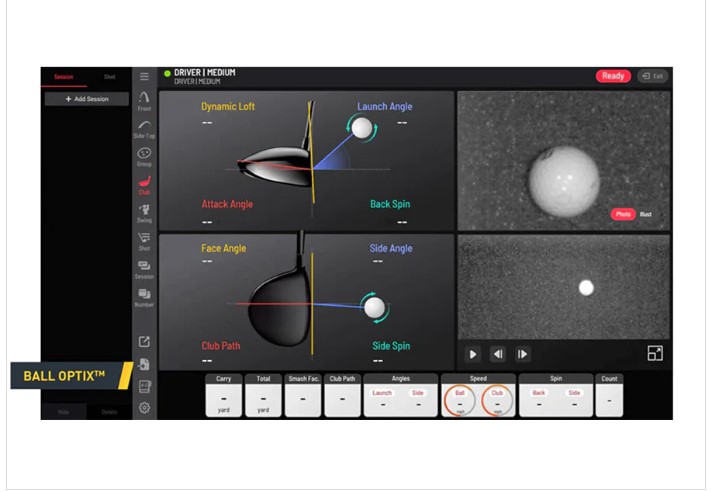Open the Group view icon
The width and height of the screenshot is (711, 492).
pos(144,157)
